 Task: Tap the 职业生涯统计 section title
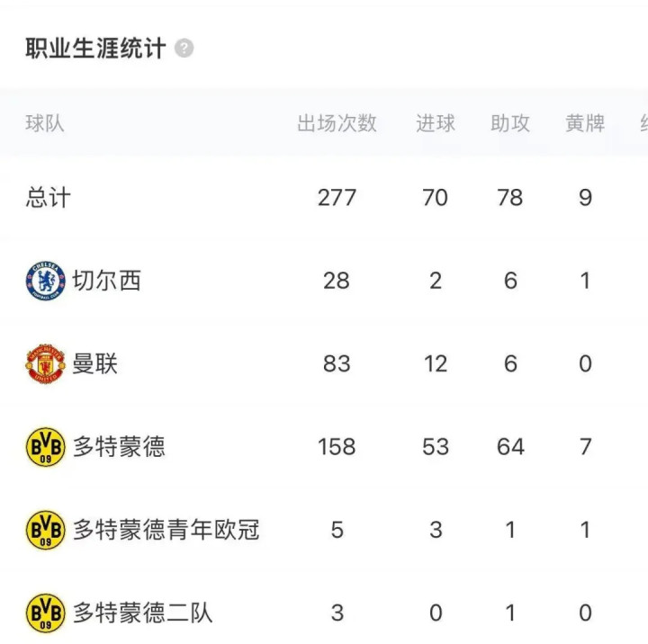click(x=95, y=48)
